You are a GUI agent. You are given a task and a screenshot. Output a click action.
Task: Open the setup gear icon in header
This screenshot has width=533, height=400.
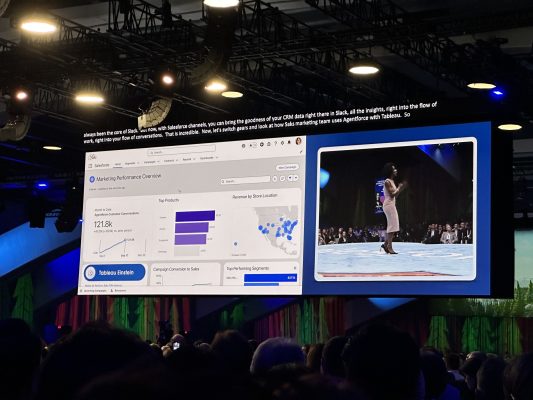point(282,143)
